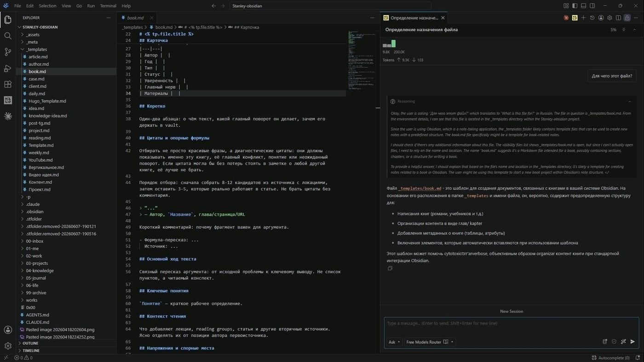Viewport: 644px width, 362px height.
Task: Open the Kilo Code extension in activity bar
Action: 8,100
